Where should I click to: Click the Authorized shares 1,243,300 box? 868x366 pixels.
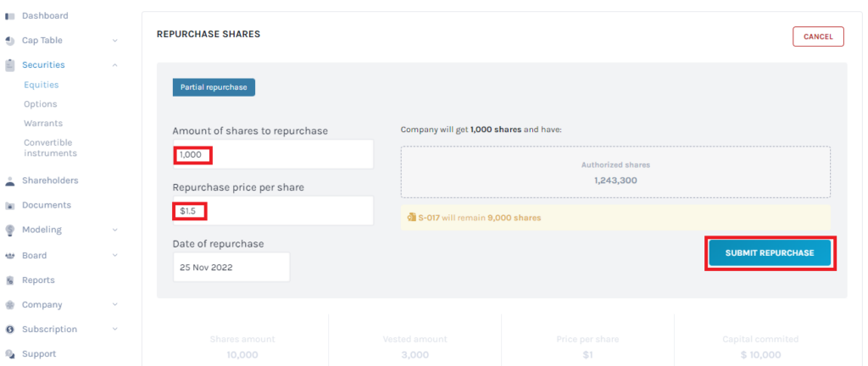(615, 172)
